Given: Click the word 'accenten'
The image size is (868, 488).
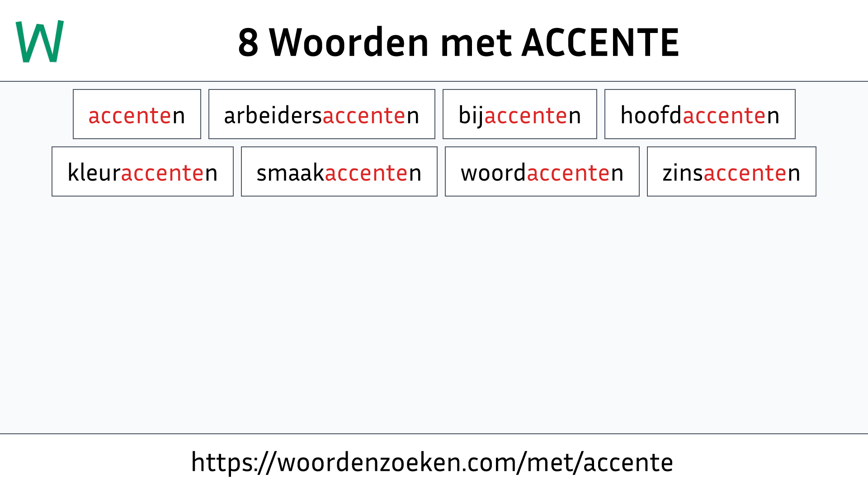Looking at the screenshot, I should click(x=137, y=114).
